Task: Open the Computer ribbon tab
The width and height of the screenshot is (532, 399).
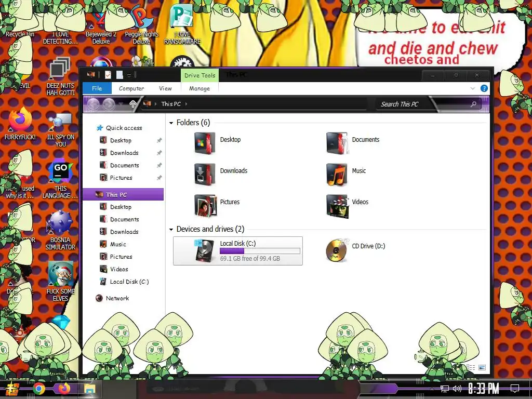Action: (x=131, y=88)
